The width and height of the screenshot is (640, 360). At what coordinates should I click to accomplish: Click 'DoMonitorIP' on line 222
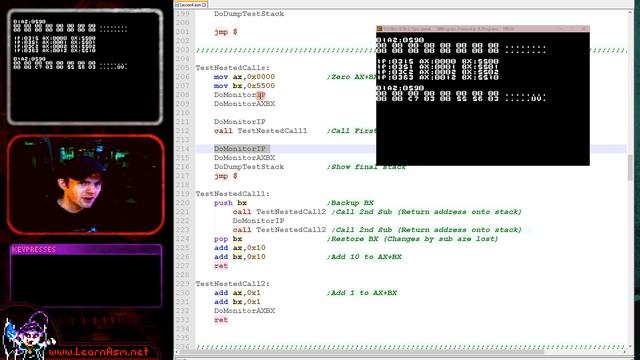(258, 221)
